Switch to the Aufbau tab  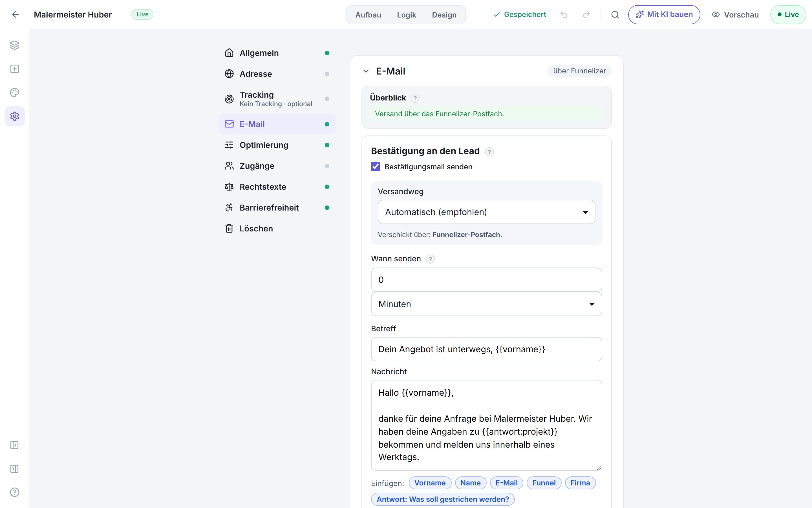point(368,15)
